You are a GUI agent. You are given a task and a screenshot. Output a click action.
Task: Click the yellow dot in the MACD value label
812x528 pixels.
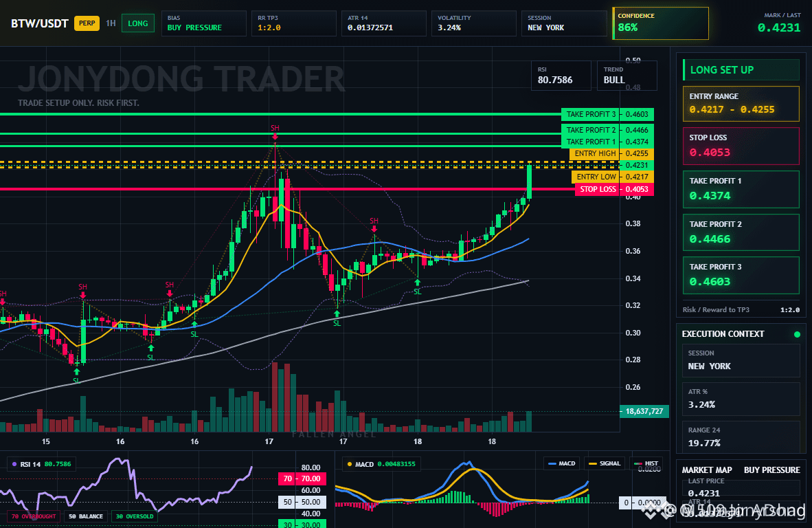pyautogui.click(x=350, y=464)
